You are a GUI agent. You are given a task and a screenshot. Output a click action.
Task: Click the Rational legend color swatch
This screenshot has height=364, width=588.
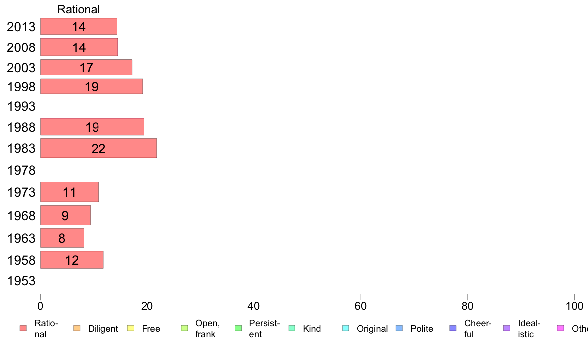[x=23, y=328]
